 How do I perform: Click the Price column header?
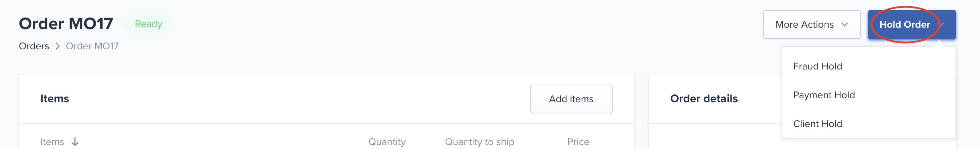[x=578, y=142]
